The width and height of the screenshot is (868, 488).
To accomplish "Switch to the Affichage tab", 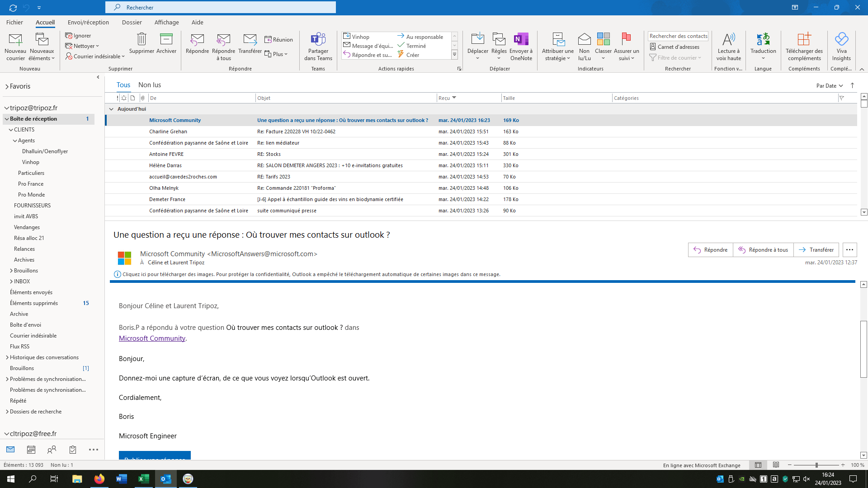I will 166,22.
